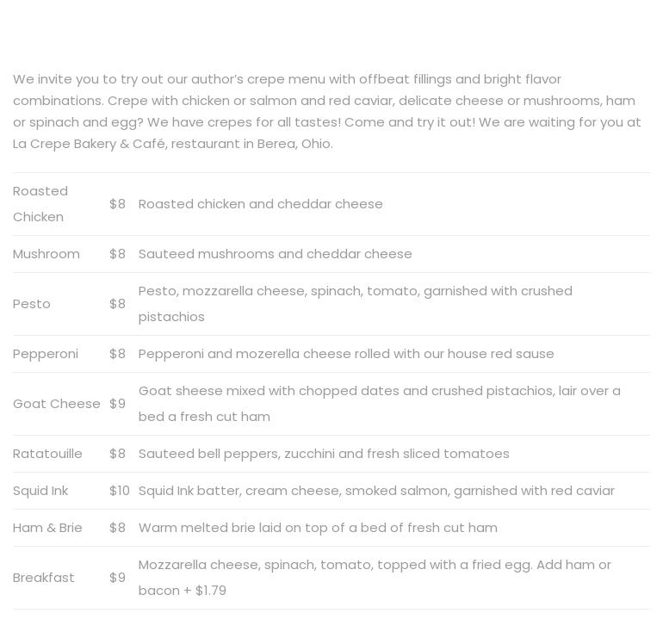Select the "Mushroom" crepe name
The height and width of the screenshot is (644, 663).
(46, 254)
